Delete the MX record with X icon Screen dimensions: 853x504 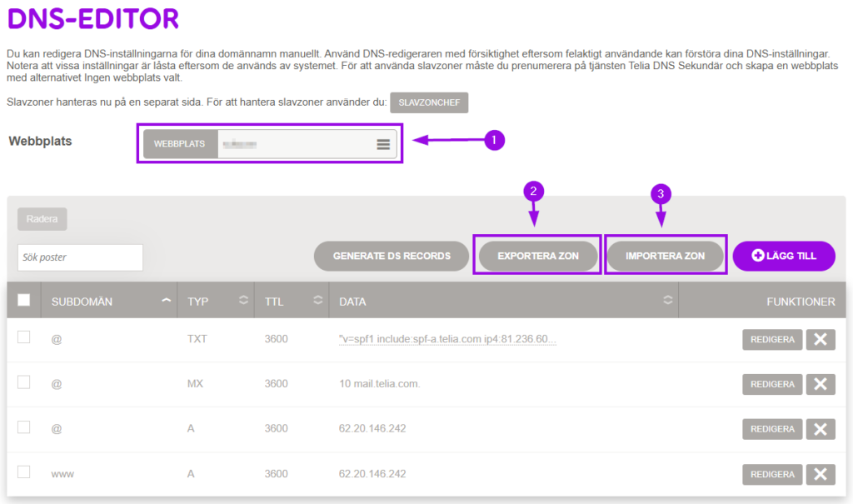pyautogui.click(x=821, y=384)
